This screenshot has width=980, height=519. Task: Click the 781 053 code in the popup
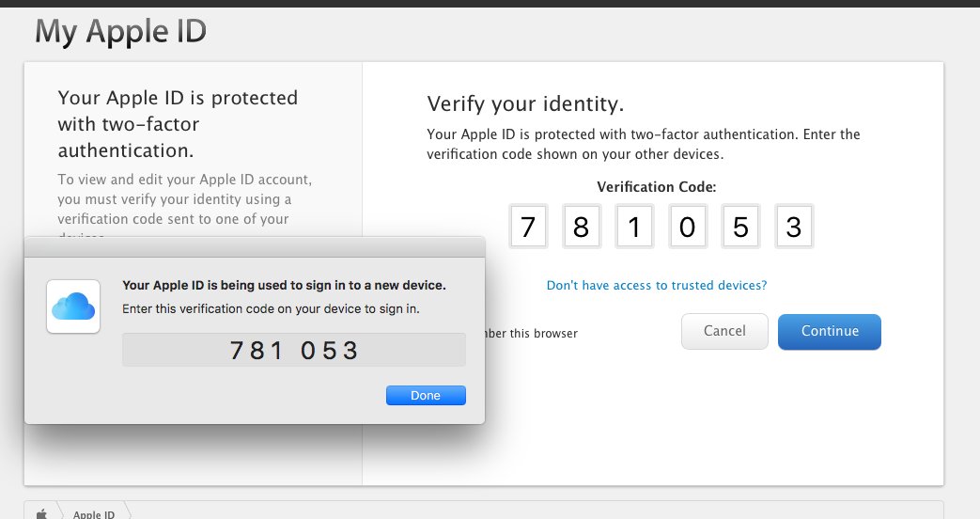pyautogui.click(x=294, y=350)
